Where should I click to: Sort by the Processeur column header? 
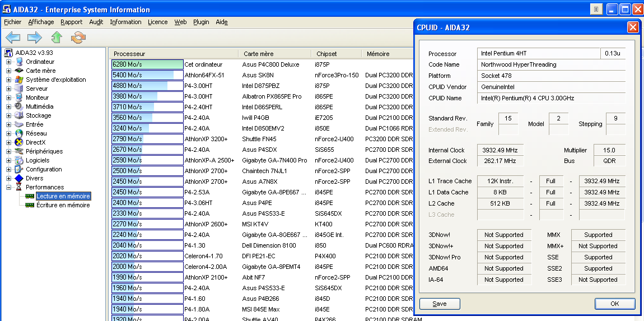pyautogui.click(x=175, y=54)
